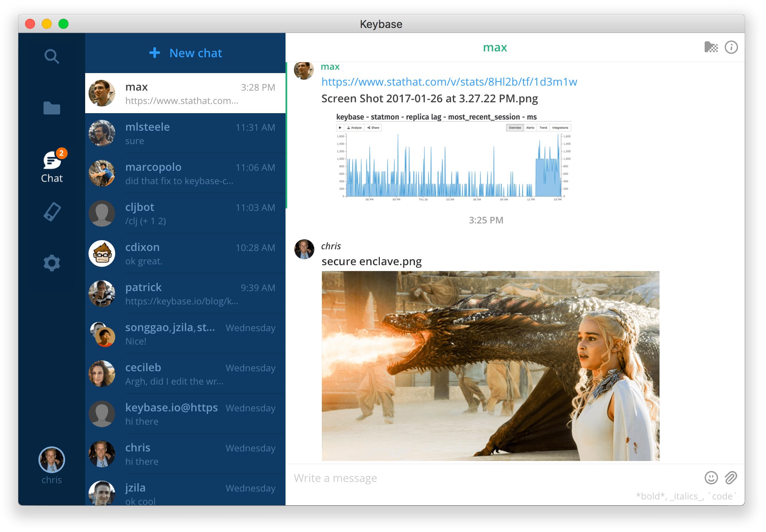Open the cecileb conversation
The width and height of the screenshot is (766, 532).
pos(185,374)
